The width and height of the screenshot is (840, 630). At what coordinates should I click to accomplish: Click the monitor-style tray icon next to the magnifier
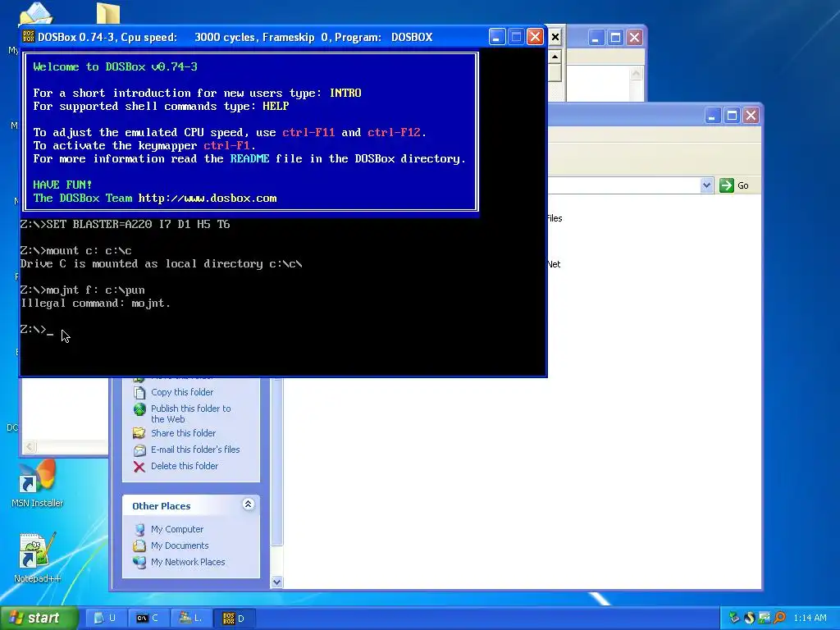(764, 619)
